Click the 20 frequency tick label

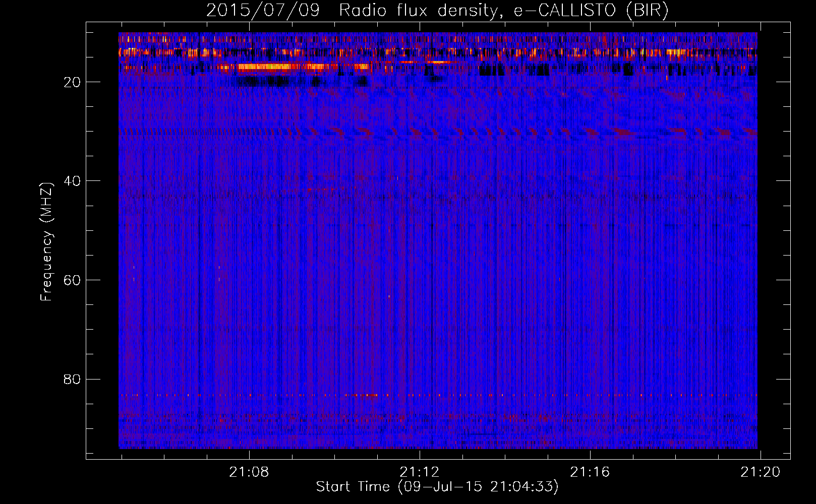(x=72, y=82)
